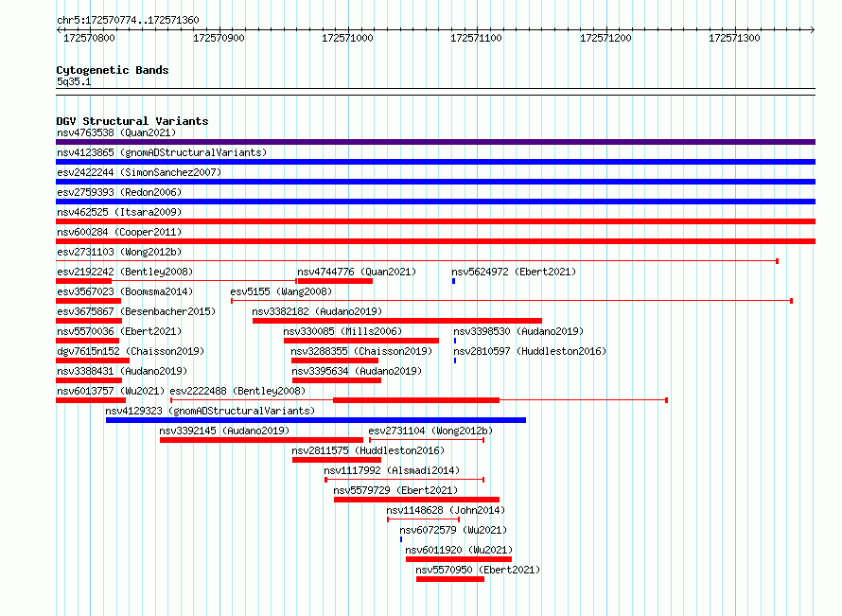The width and height of the screenshot is (842, 616).
Task: Click ruler position 172571000
Action: coord(347,38)
